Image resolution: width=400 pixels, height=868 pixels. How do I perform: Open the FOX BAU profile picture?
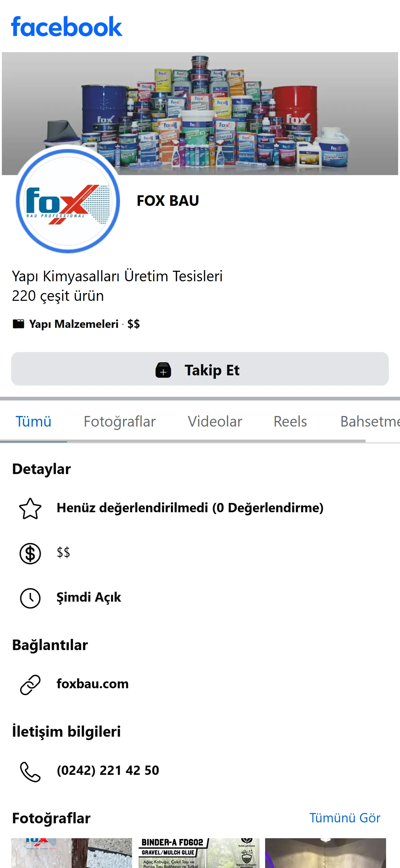click(68, 201)
